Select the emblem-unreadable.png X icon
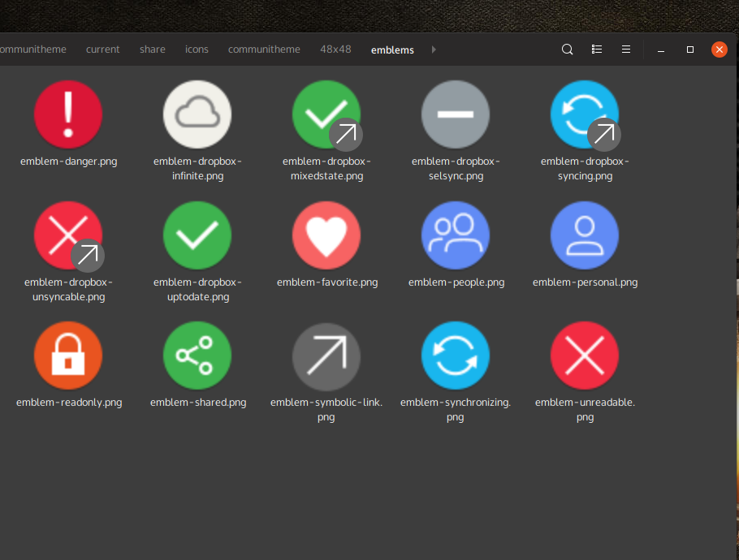The width and height of the screenshot is (739, 560). click(585, 355)
